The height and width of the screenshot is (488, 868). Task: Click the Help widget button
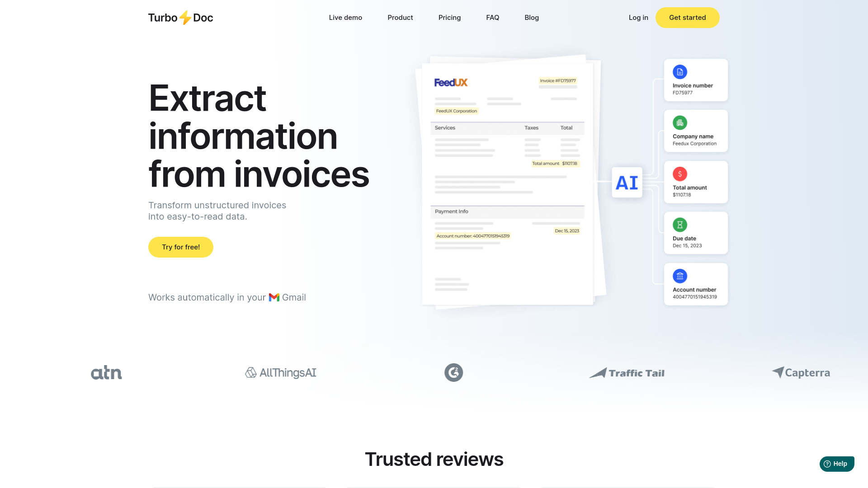pyautogui.click(x=836, y=464)
